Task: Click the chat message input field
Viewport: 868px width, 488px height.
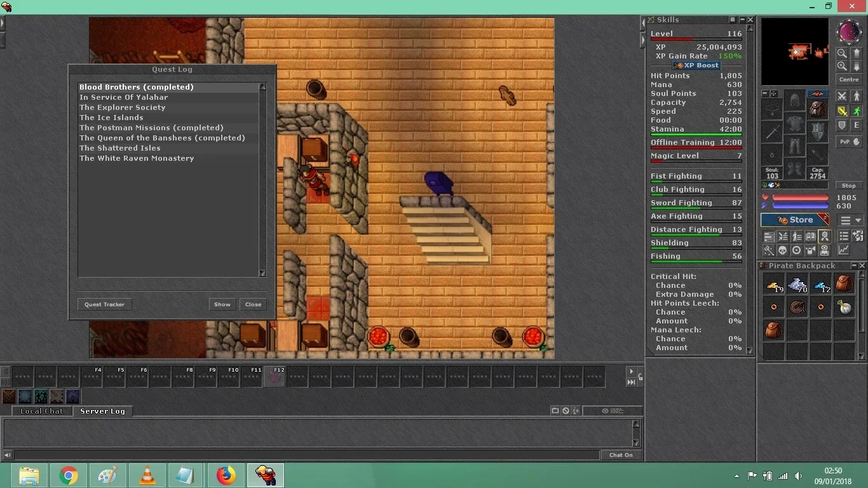Action: (x=307, y=455)
